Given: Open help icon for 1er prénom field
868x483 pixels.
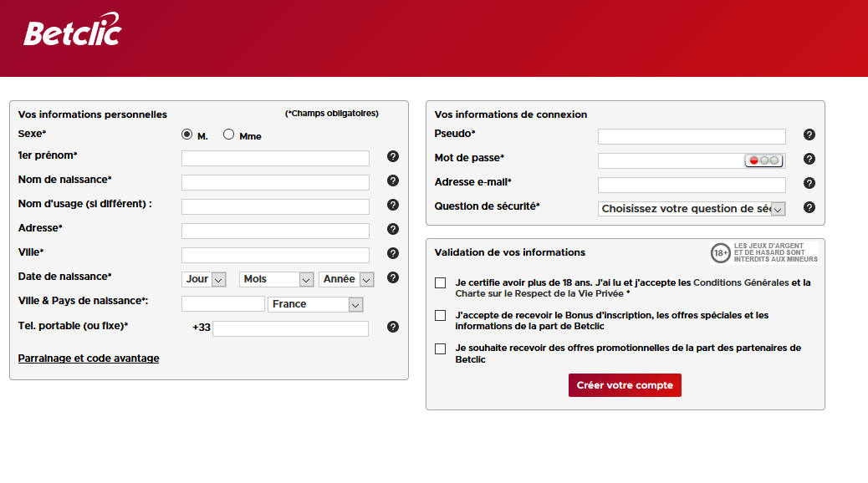Looking at the screenshot, I should [392, 156].
